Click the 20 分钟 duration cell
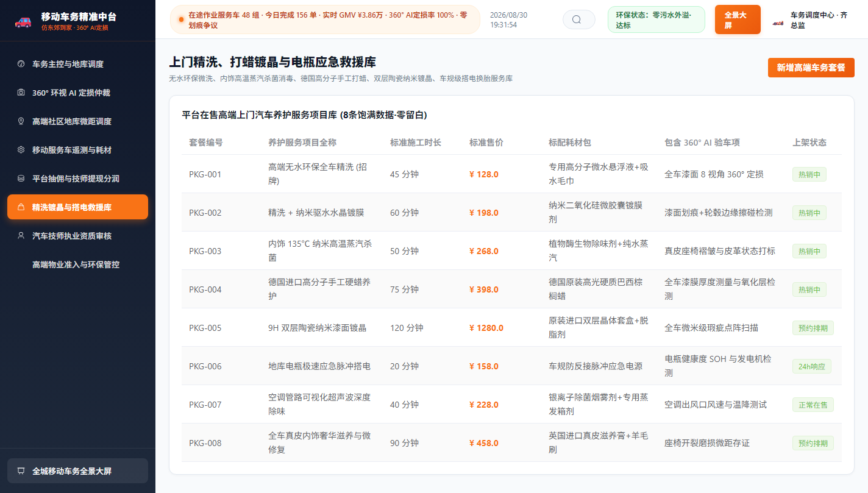Viewport: 868px width, 493px height. pyautogui.click(x=404, y=366)
